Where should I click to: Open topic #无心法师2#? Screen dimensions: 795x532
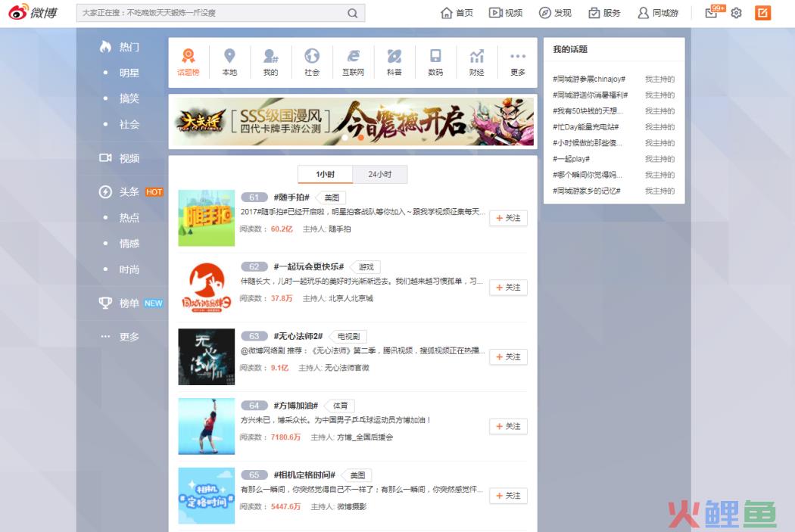(x=298, y=336)
